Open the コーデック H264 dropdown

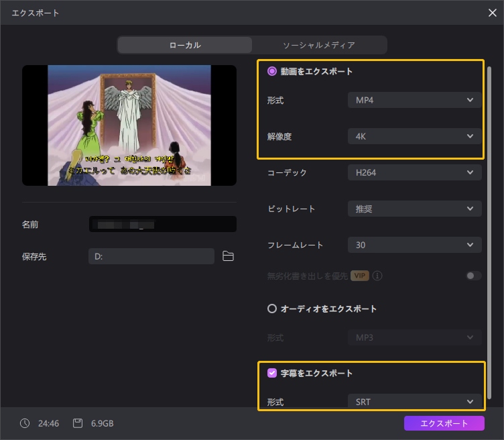click(414, 173)
